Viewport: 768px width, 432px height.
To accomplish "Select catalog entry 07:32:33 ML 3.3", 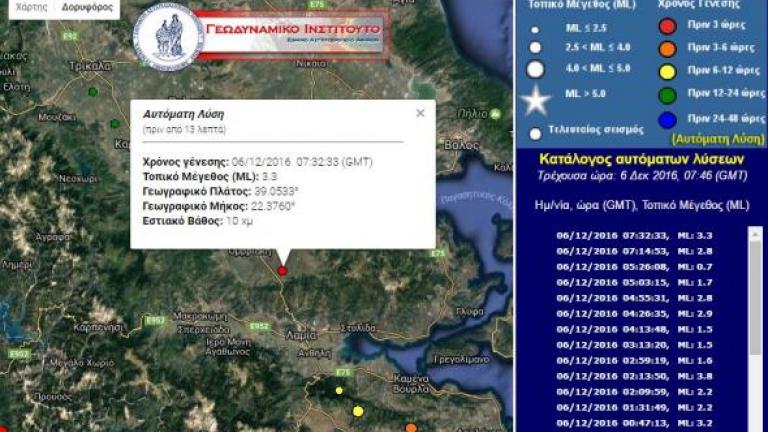I will (634, 236).
